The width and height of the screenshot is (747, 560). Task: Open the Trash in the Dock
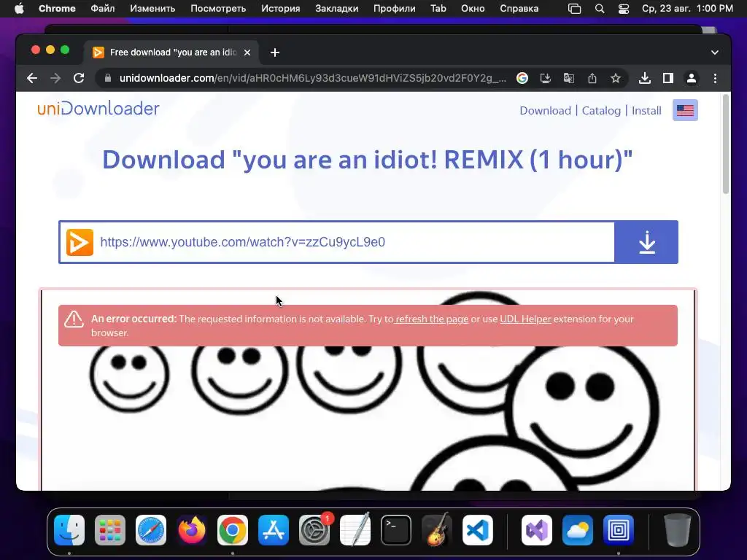point(678,530)
